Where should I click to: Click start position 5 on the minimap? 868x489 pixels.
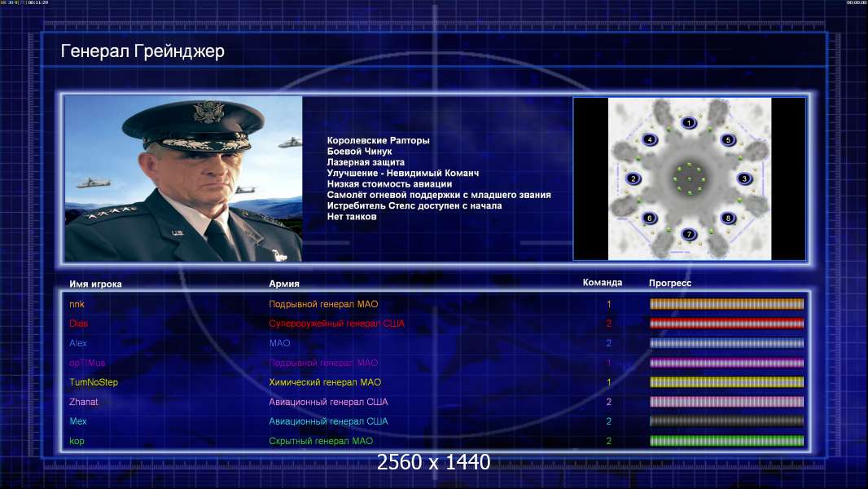click(728, 140)
